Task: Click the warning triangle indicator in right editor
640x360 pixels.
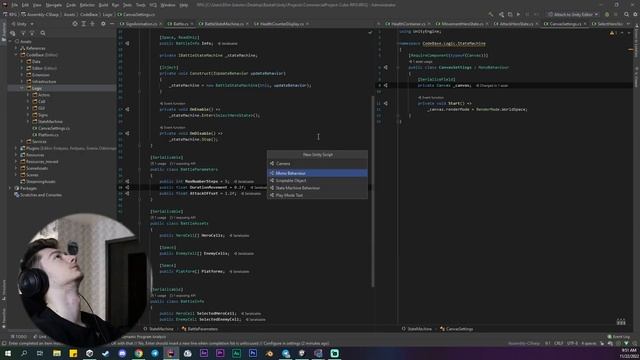Action: coord(612,33)
